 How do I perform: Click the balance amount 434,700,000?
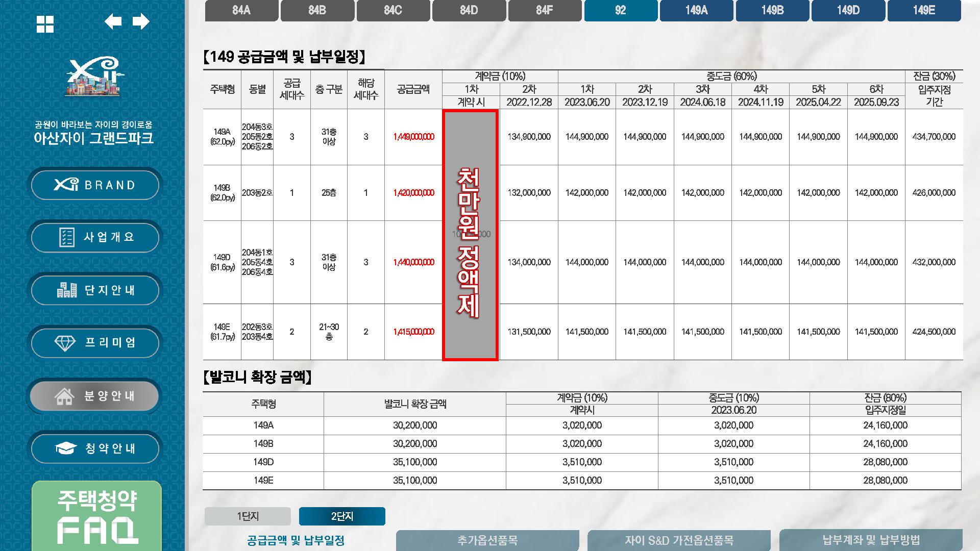(x=934, y=137)
